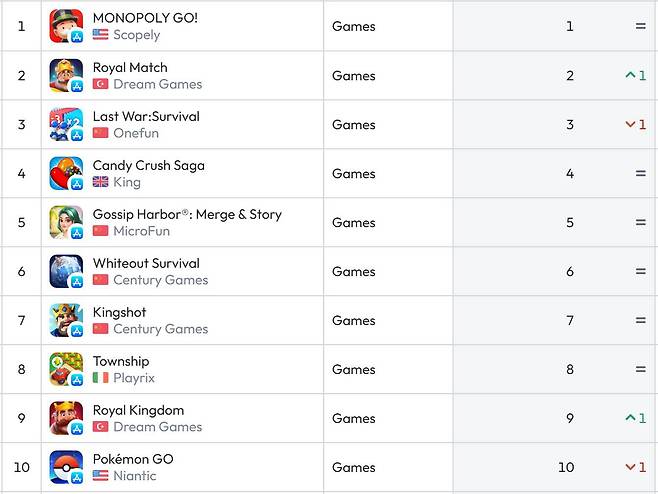Image resolution: width=658 pixels, height=494 pixels.
Task: Click the Candy Crush Saga icon
Action: tap(66, 173)
